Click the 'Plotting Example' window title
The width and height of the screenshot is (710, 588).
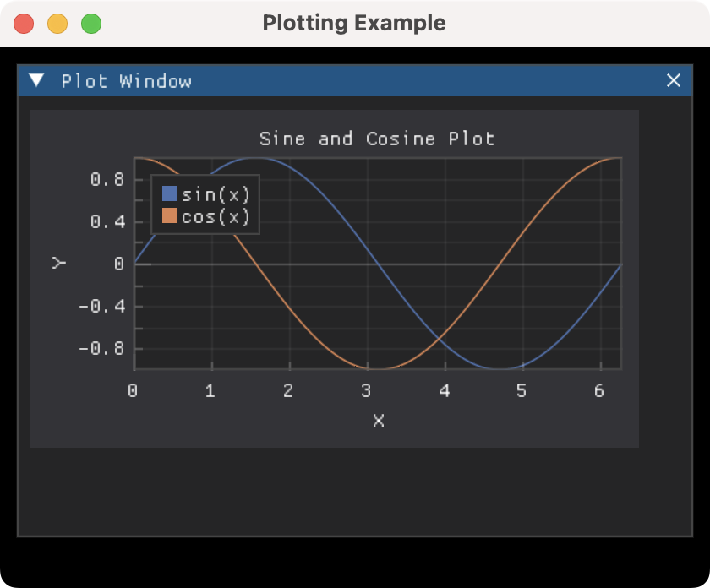355,23
